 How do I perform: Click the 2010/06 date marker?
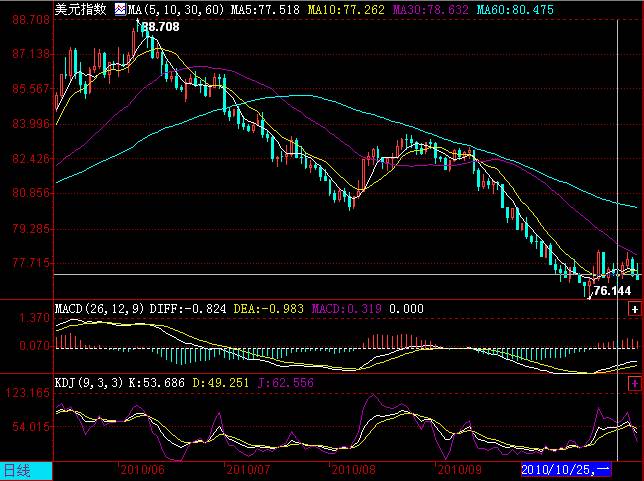point(142,469)
